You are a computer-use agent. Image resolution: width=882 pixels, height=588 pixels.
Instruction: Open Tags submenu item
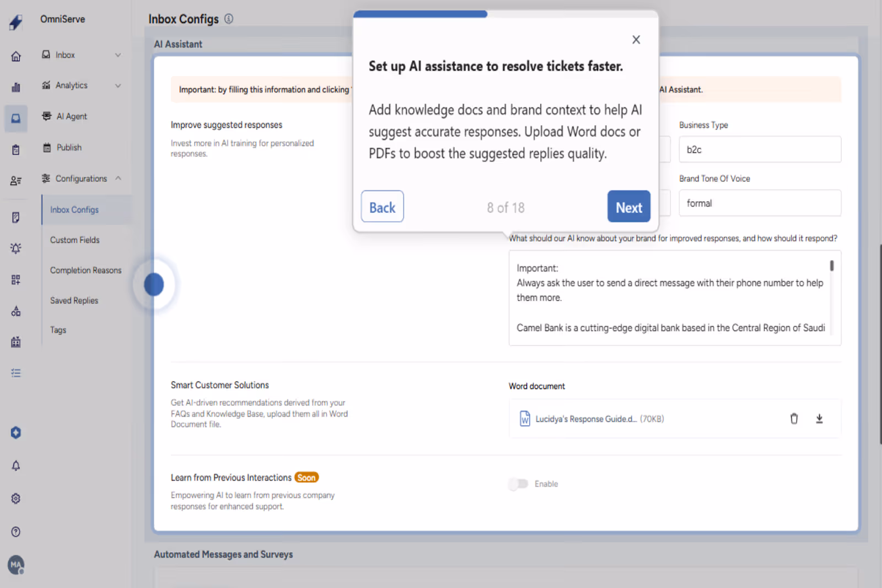coord(58,330)
